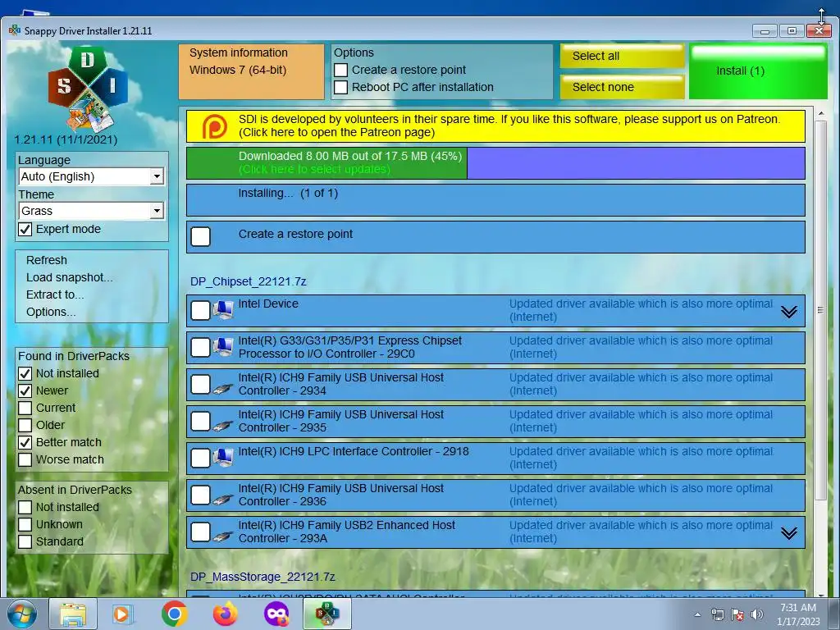This screenshot has width=840, height=630.
Task: Open Google Chrome from the taskbar
Action: (x=174, y=614)
